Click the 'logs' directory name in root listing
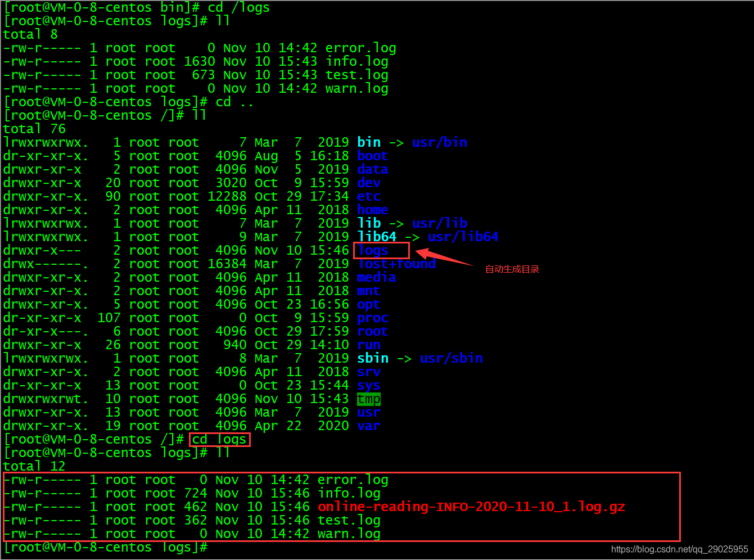Image resolution: width=754 pixels, height=560 pixels. pos(372,251)
